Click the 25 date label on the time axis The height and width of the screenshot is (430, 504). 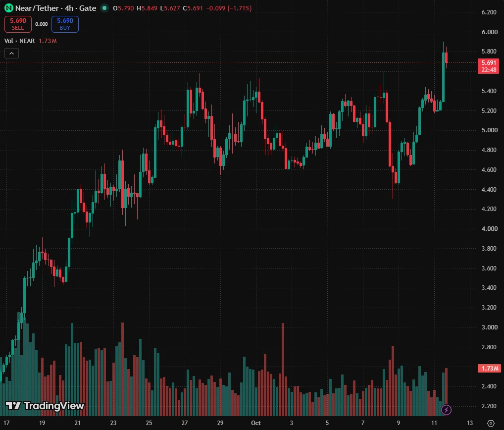[149, 423]
